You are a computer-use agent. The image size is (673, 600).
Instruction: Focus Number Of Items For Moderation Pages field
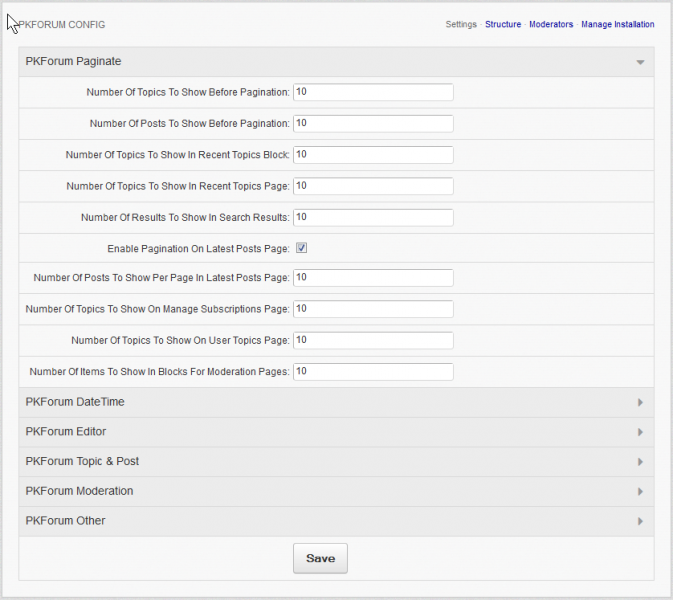[373, 372]
